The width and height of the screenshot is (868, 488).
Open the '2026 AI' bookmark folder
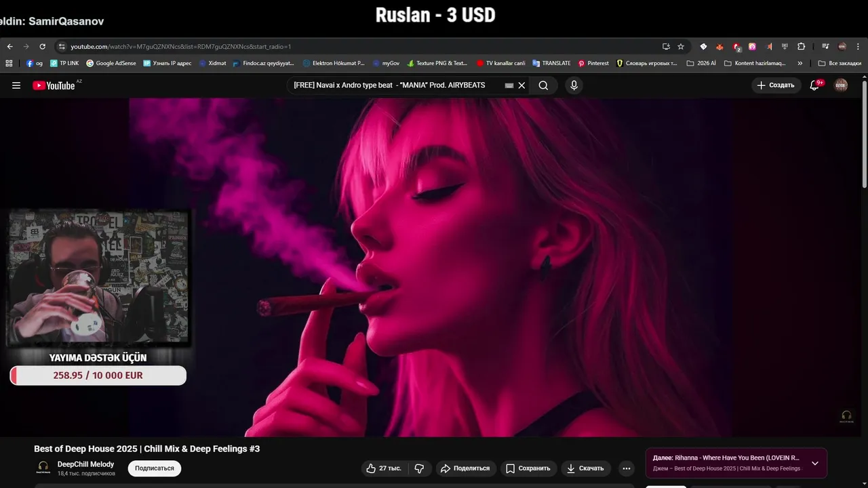[701, 63]
